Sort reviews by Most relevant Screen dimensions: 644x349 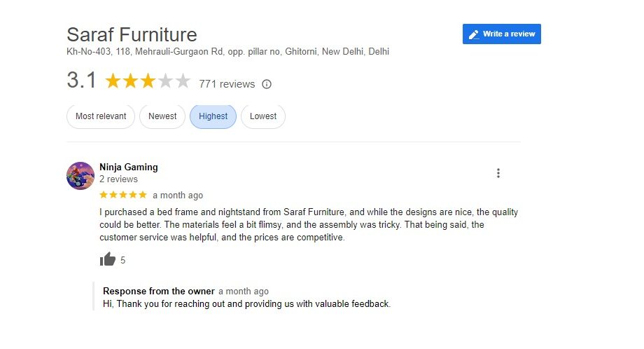(101, 116)
